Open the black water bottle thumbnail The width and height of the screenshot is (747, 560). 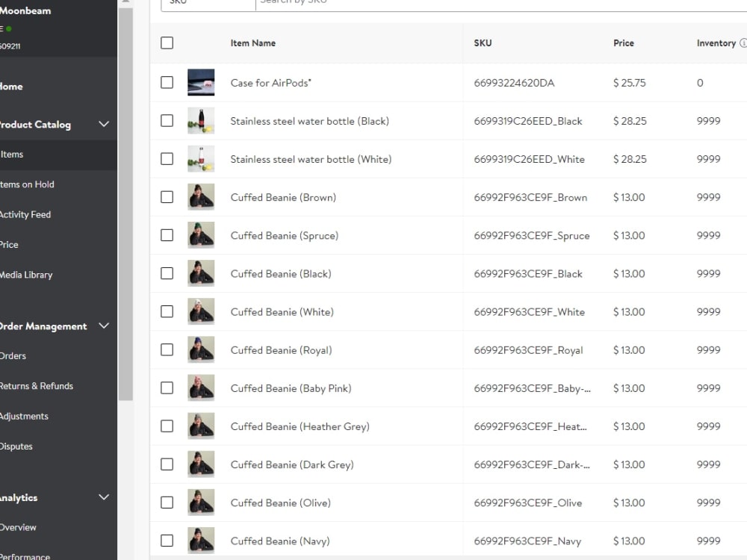tap(201, 120)
